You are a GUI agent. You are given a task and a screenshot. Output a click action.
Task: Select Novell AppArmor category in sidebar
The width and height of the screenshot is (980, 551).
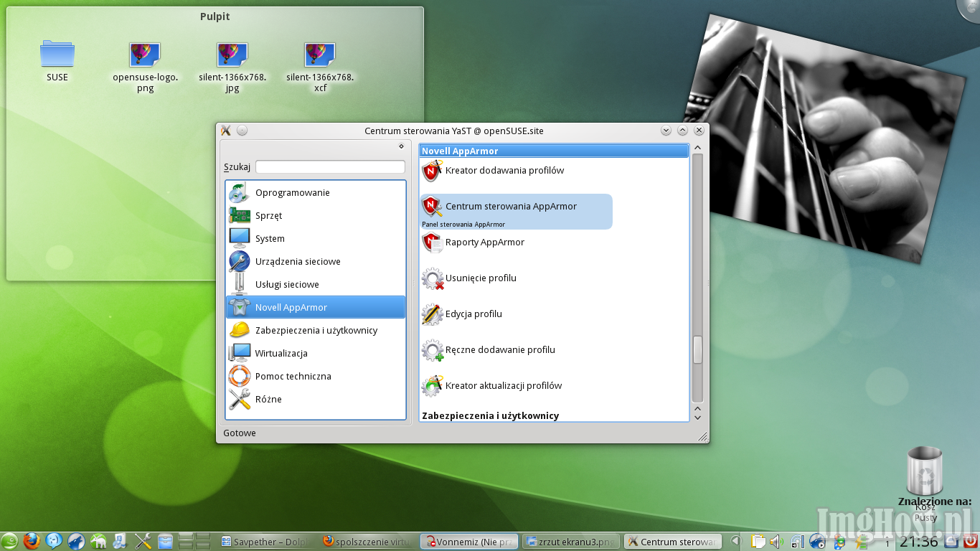pyautogui.click(x=316, y=307)
